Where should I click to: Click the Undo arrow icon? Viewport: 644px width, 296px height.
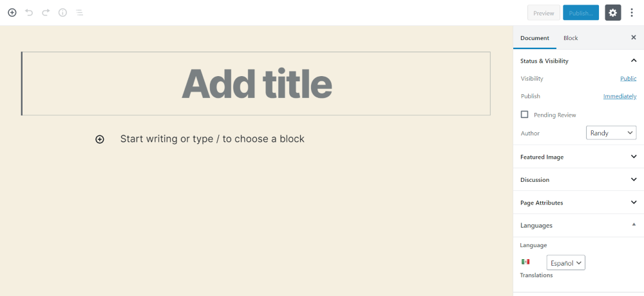pos(29,12)
